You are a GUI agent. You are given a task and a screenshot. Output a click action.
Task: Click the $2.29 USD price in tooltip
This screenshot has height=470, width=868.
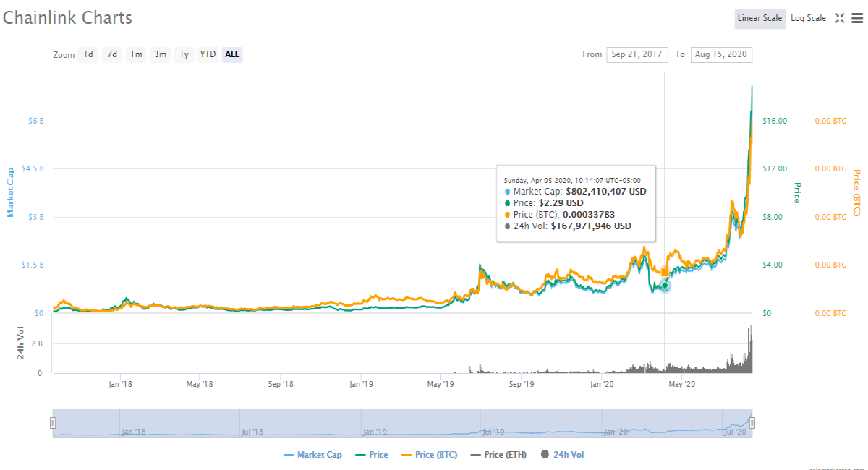click(x=561, y=203)
